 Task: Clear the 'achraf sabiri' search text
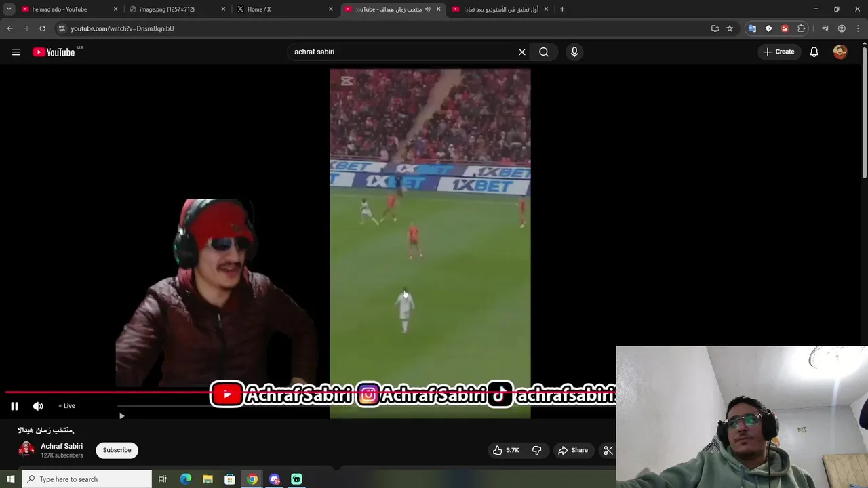522,52
